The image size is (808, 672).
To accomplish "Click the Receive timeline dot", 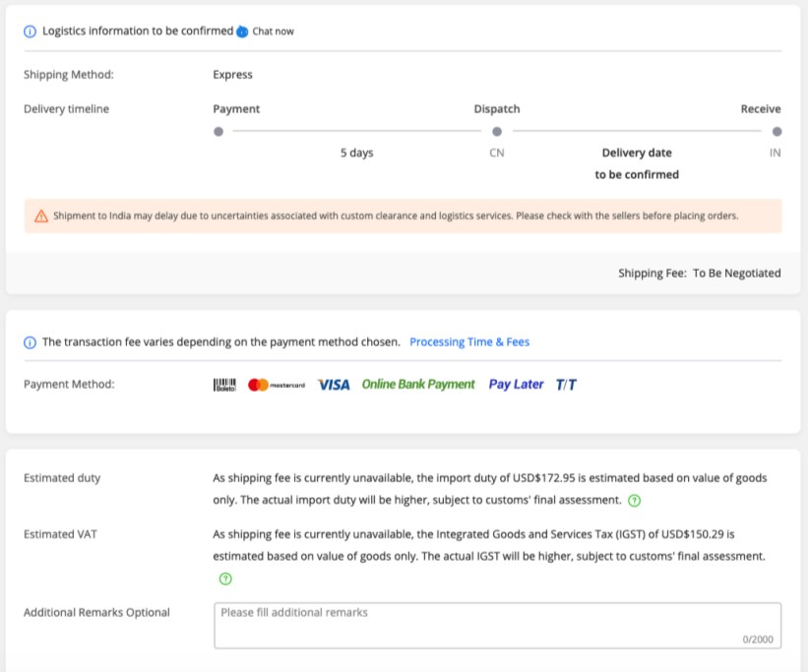I will [x=777, y=132].
